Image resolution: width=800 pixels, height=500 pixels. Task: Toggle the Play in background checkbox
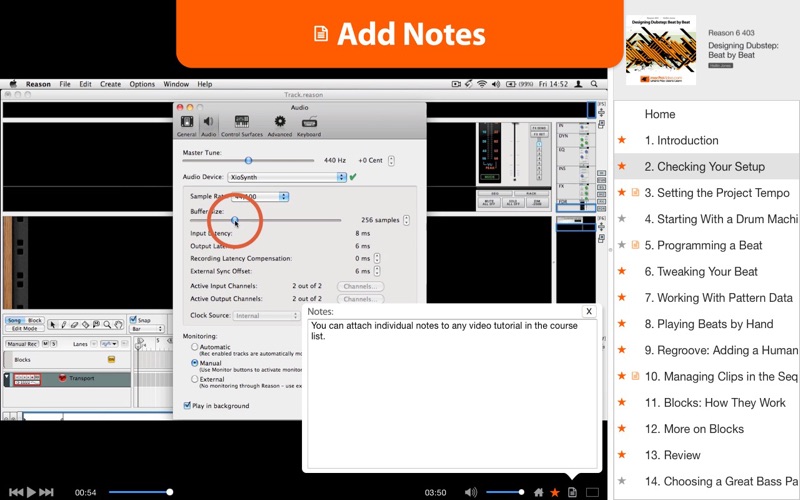tap(187, 406)
